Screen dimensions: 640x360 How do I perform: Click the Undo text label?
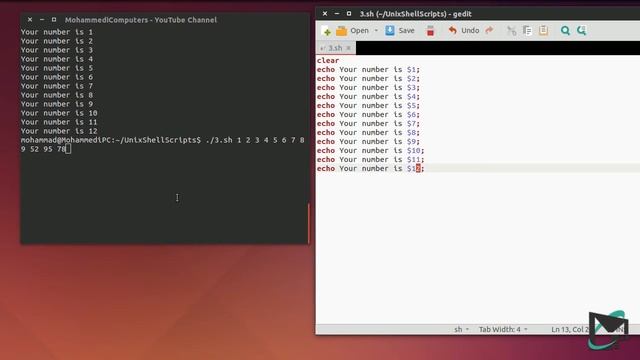click(x=470, y=31)
